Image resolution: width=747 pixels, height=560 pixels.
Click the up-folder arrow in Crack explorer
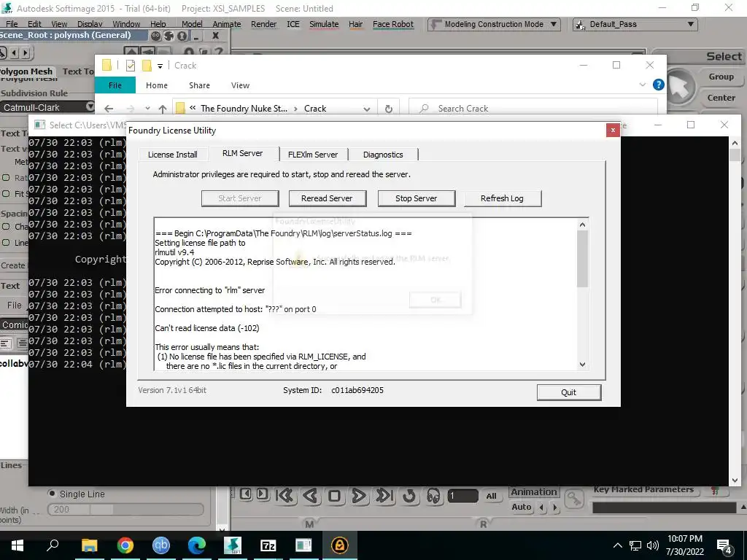[163, 109]
